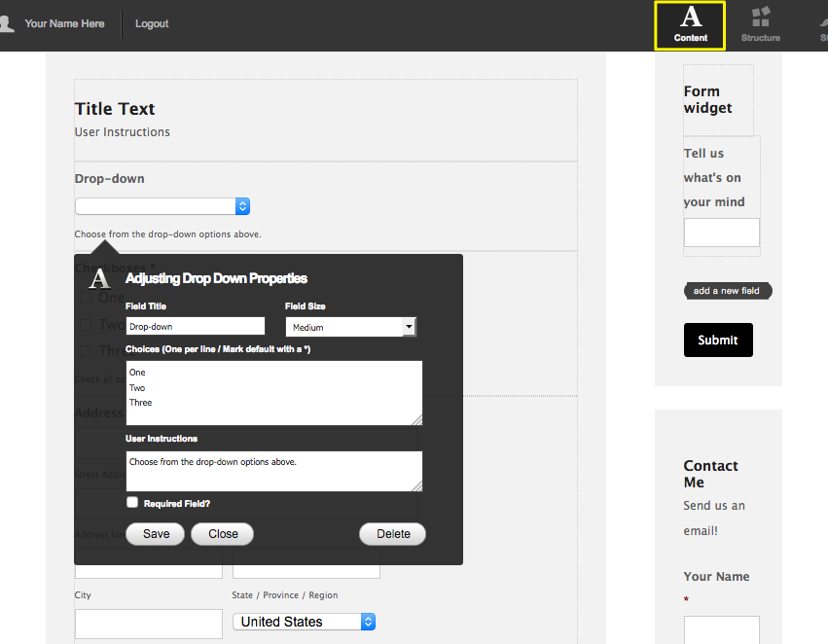Click the Logout menu item
The height and width of the screenshot is (644, 828).
click(152, 23)
